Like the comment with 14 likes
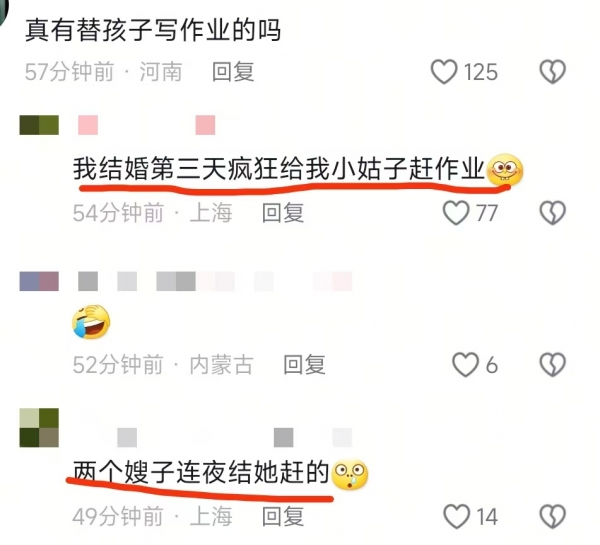Viewport: 600px width, 545px height. 457,516
